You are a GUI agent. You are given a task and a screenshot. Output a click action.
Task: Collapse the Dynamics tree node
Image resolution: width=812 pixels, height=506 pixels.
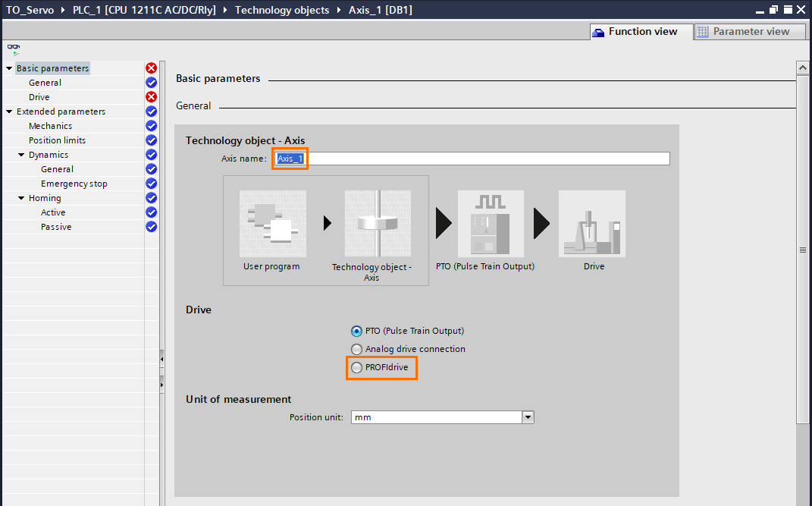(21, 155)
